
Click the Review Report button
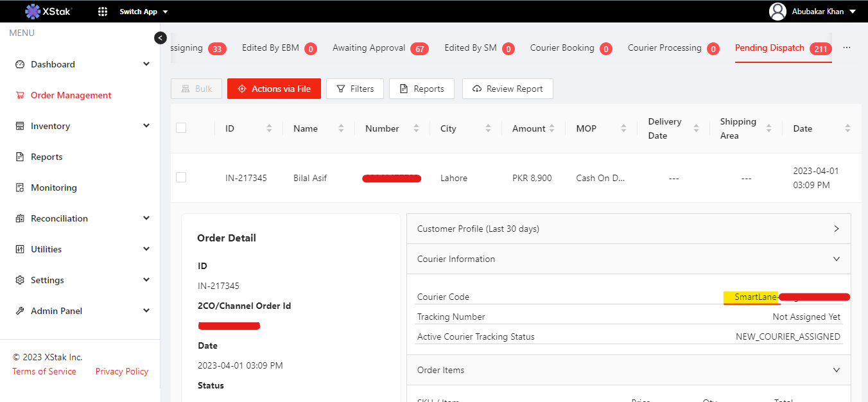(x=507, y=89)
